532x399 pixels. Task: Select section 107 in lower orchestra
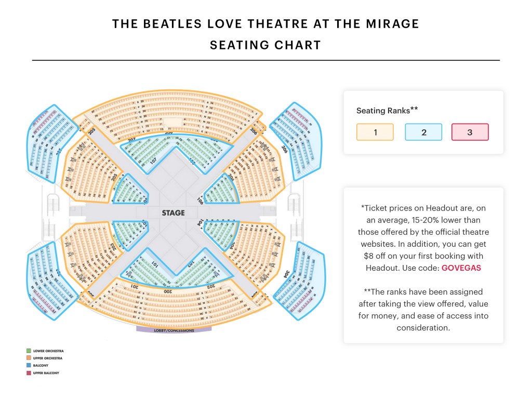tap(153, 161)
